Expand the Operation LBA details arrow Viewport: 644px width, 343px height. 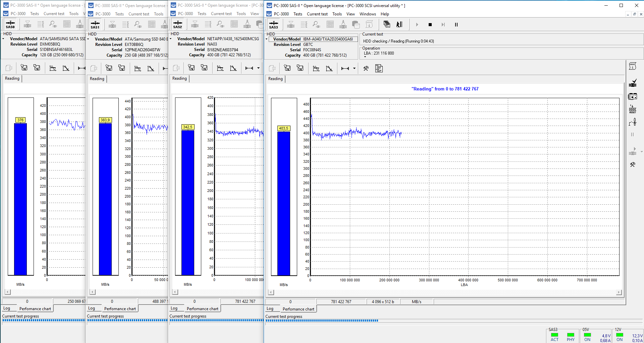point(365,57)
